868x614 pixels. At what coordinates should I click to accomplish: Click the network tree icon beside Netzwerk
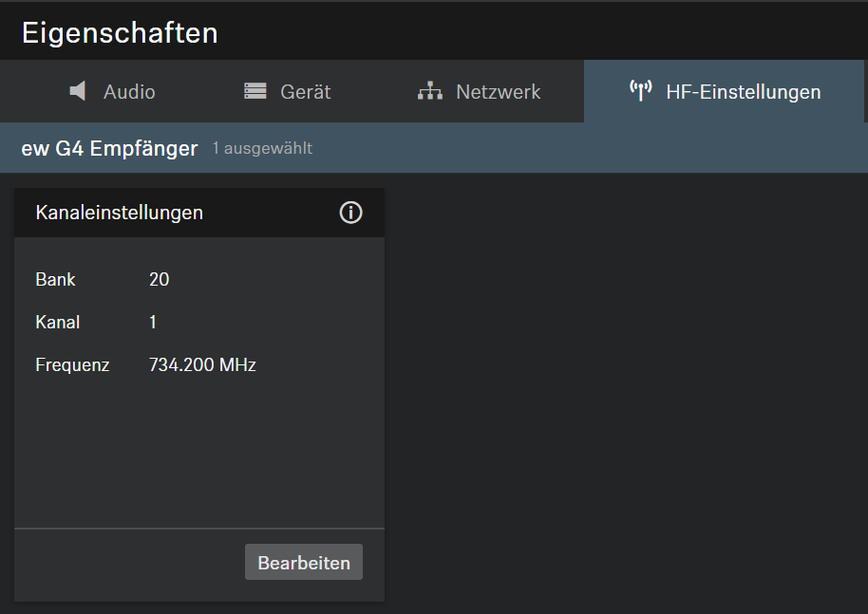(430, 91)
